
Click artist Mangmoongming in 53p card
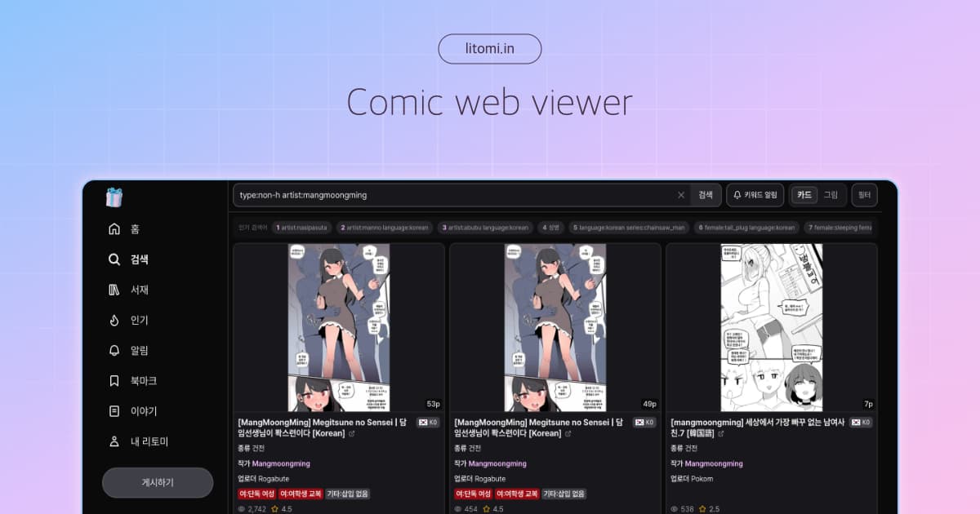point(281,463)
